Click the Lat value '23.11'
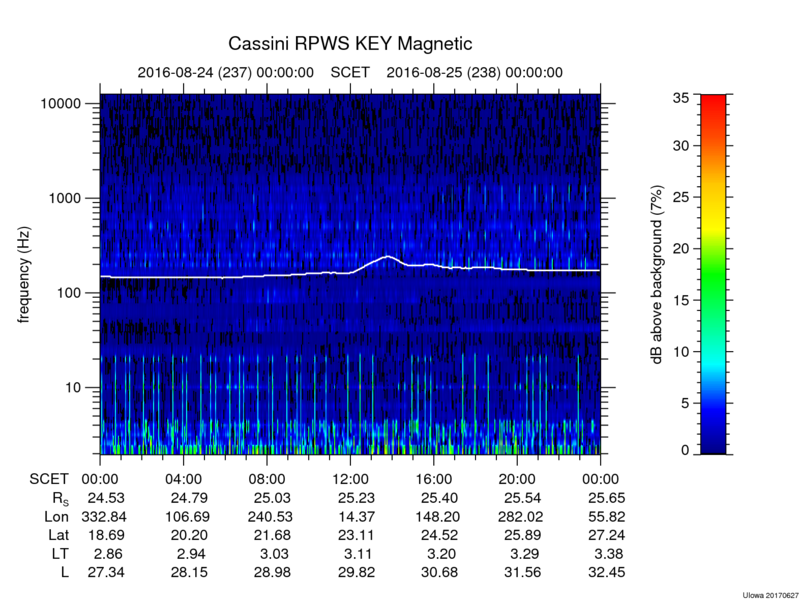 click(356, 535)
